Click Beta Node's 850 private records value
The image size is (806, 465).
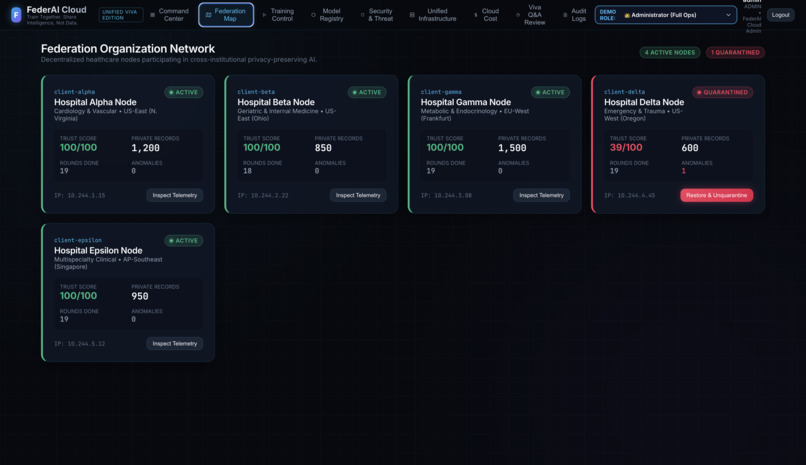[x=323, y=148]
